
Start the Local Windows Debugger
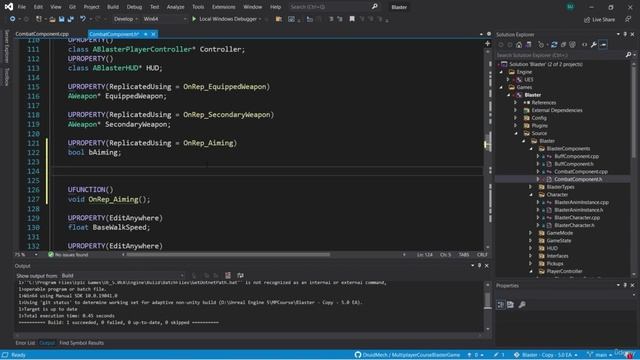point(194,19)
